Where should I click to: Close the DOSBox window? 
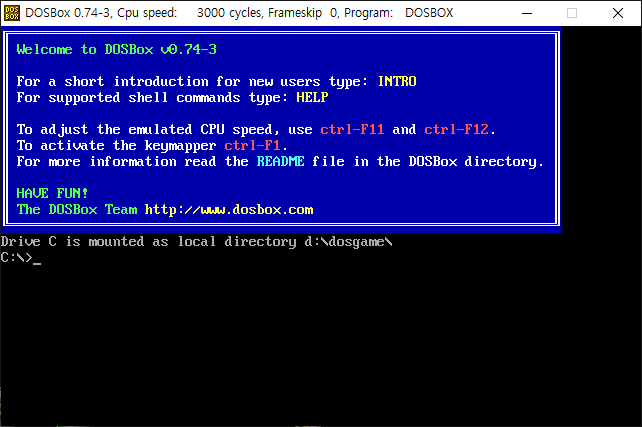(x=618, y=13)
